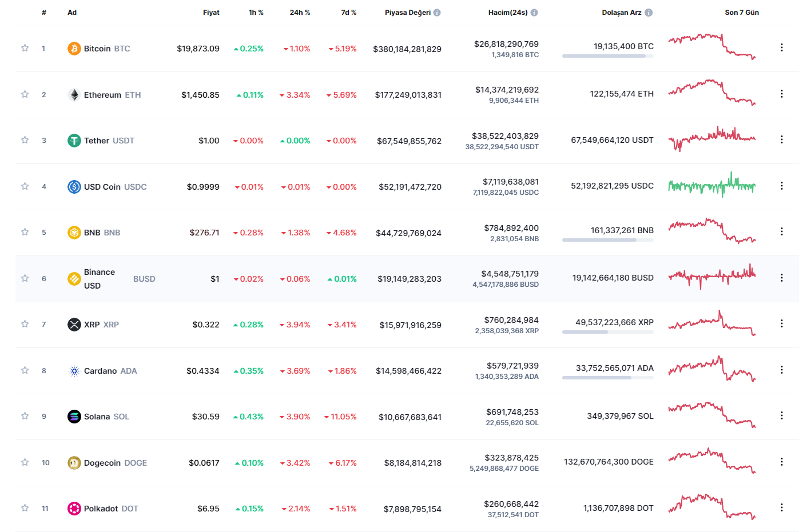Click info icon next to Dolaşan Arz
803x532 pixels.
649,13
